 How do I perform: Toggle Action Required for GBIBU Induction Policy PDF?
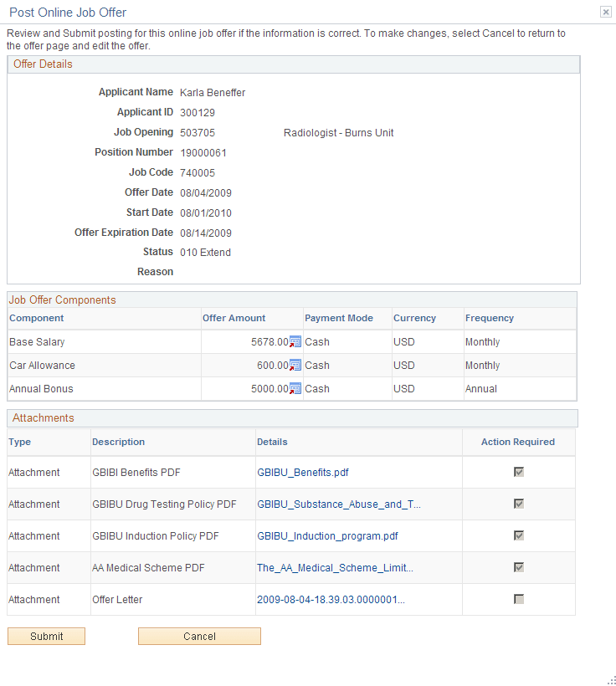[518, 535]
